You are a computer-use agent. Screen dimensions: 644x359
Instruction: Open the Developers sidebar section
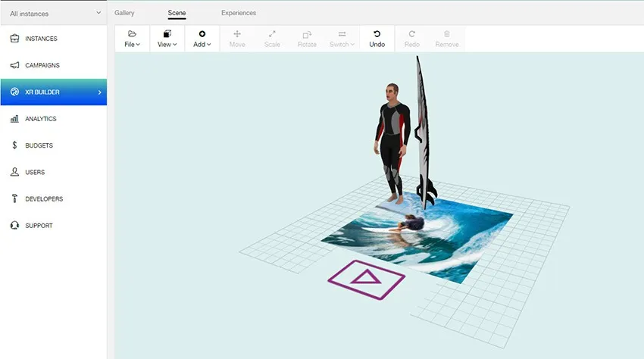click(44, 199)
